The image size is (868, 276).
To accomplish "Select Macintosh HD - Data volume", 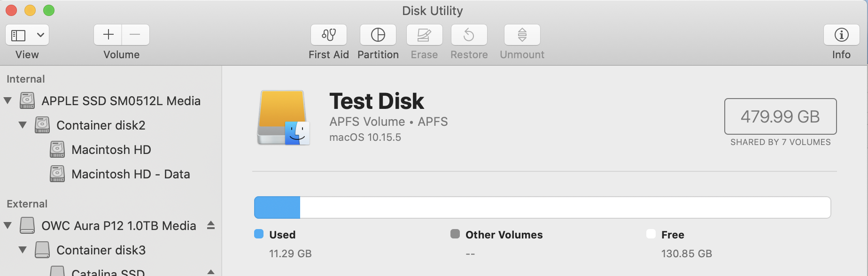I will (x=131, y=174).
